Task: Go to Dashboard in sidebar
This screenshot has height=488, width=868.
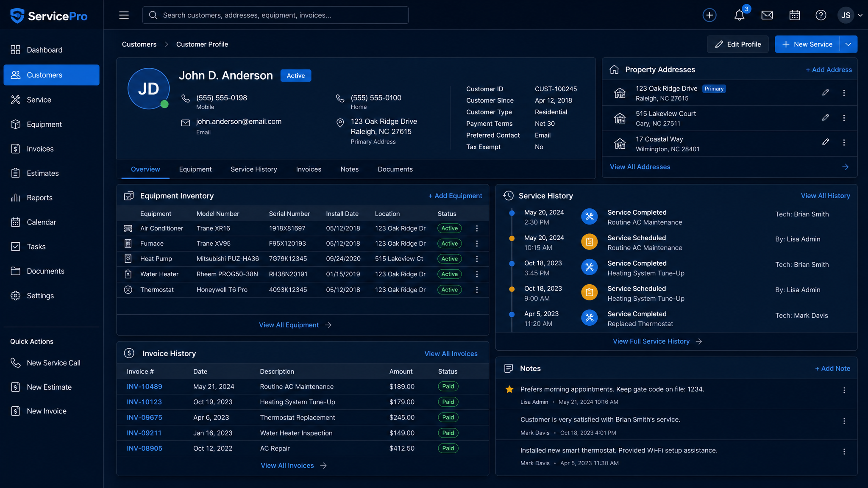Action: point(51,50)
